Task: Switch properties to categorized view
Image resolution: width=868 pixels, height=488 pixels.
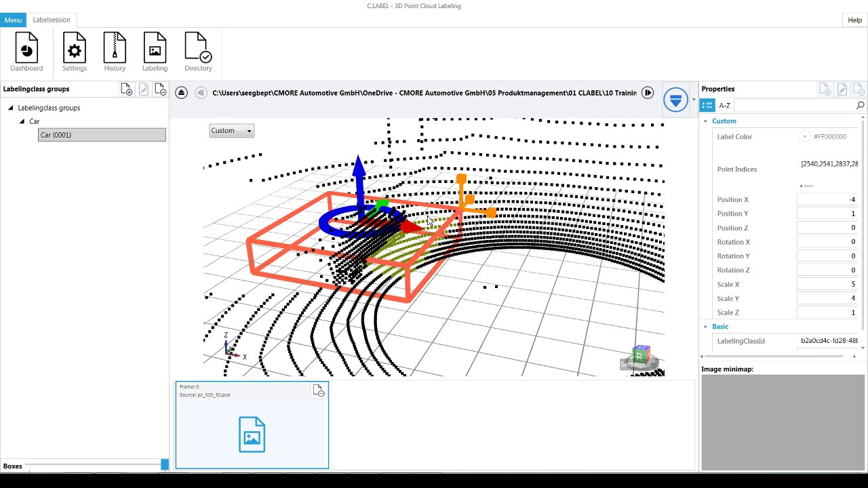Action: (x=708, y=105)
